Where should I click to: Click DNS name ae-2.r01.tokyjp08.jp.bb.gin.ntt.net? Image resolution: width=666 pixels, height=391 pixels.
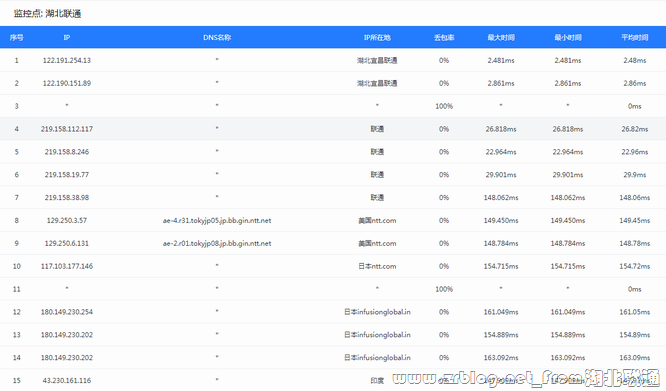pos(217,243)
